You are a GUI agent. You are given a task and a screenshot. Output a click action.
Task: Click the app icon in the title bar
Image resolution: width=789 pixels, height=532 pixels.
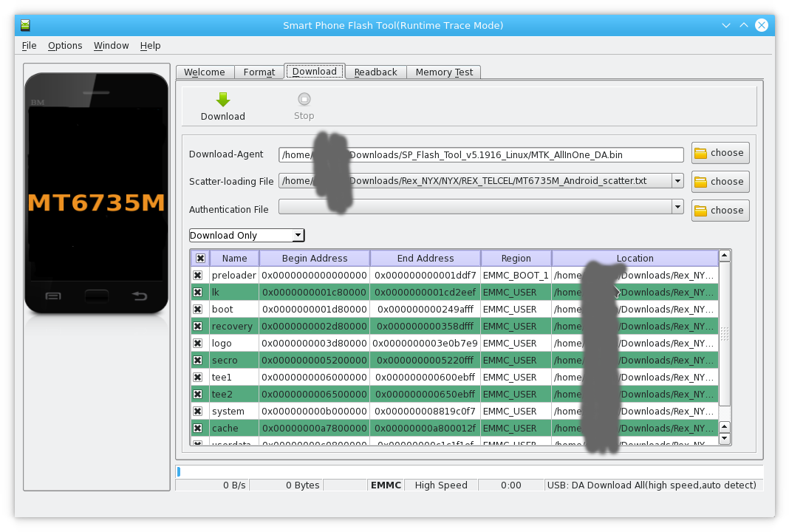tap(25, 25)
